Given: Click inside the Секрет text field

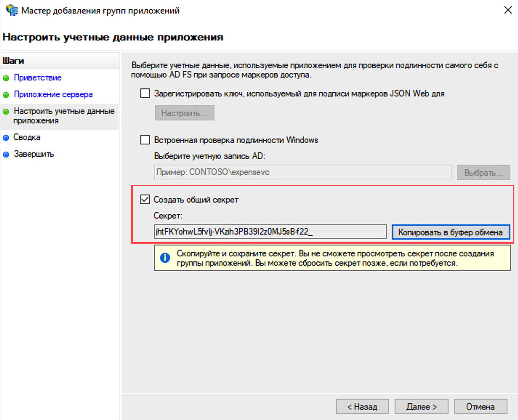Looking at the screenshot, I should [270, 232].
